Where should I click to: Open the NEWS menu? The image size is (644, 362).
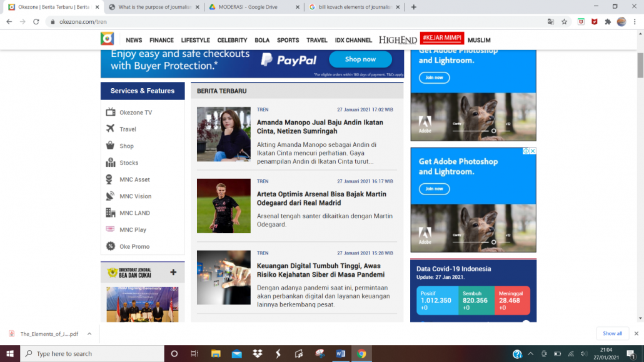(134, 40)
